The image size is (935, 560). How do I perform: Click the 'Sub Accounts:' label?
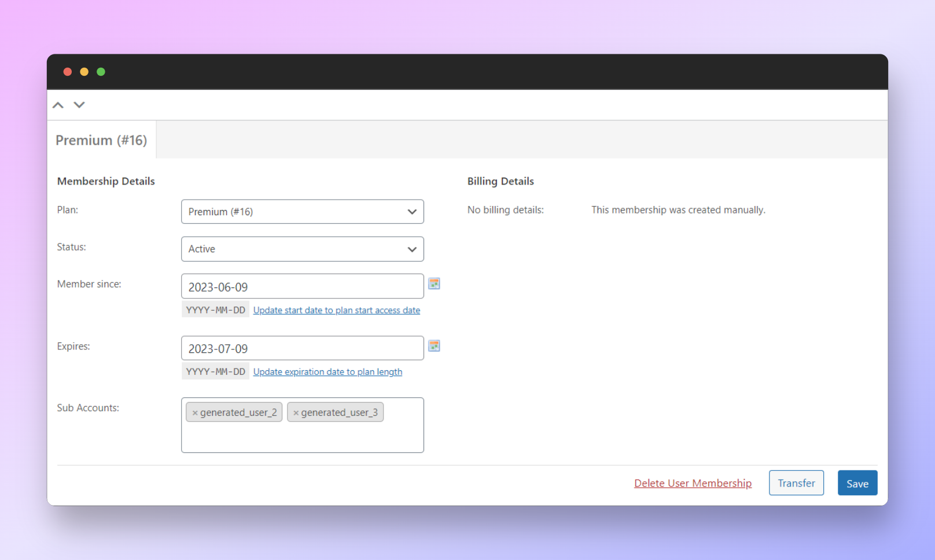coord(88,408)
